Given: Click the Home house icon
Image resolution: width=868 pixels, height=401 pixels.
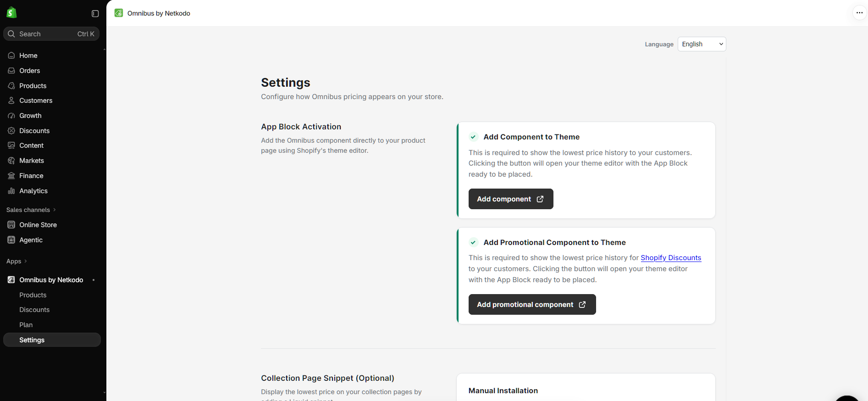Looking at the screenshot, I should (x=11, y=56).
